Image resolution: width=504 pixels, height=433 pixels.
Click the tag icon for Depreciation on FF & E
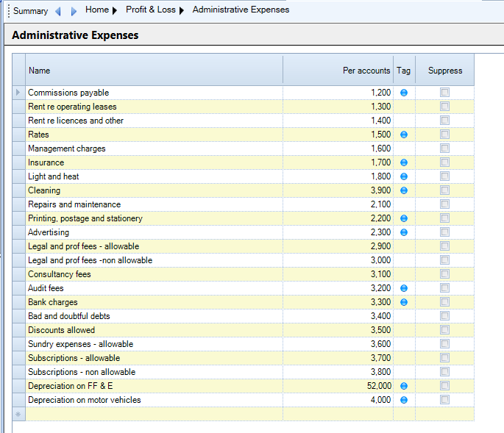404,386
